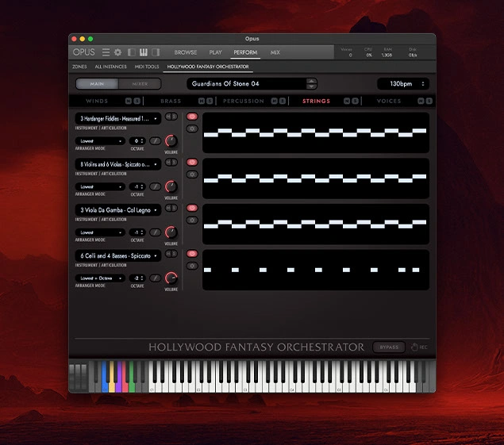The image size is (504, 445).
Task: Mute the Strings section
Action: pyautogui.click(x=347, y=101)
